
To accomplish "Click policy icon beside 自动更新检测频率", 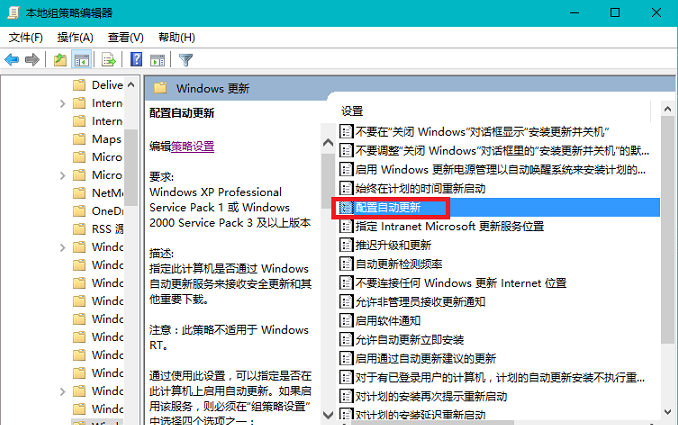I will 345,264.
